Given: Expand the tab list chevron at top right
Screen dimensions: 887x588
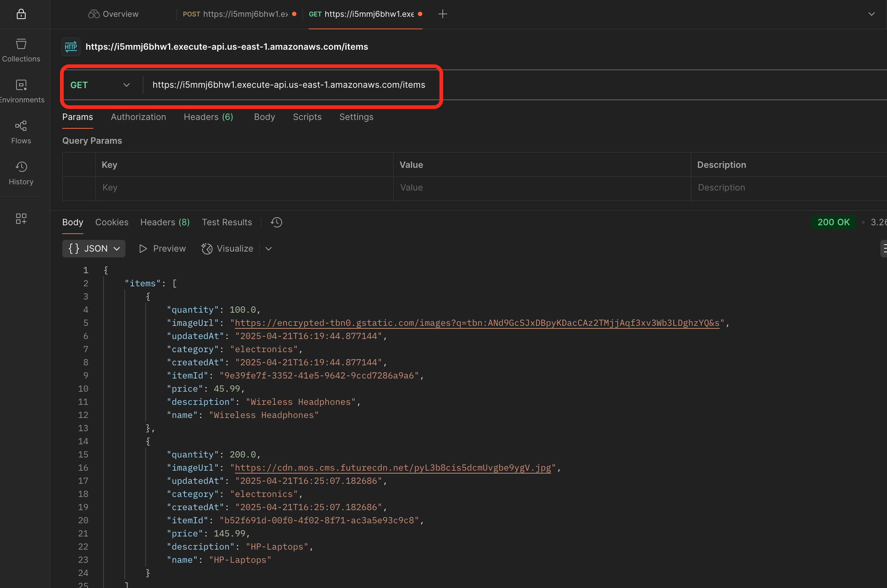Looking at the screenshot, I should tap(871, 14).
